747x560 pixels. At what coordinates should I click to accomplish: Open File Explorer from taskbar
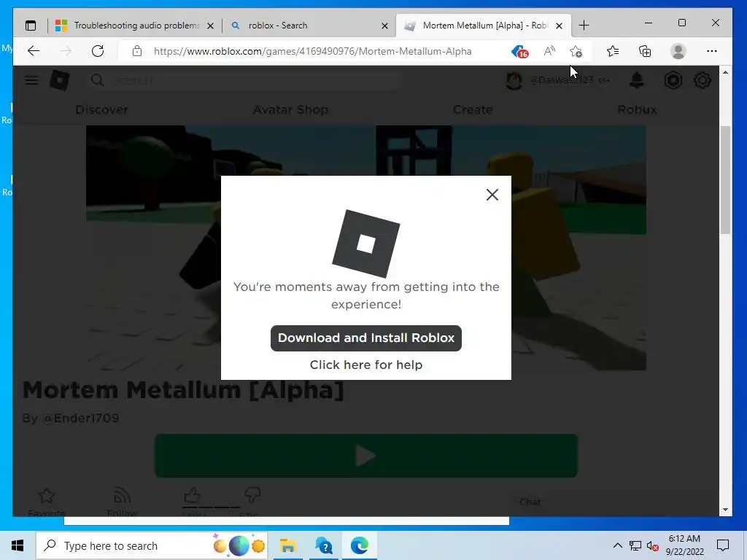coord(287,545)
